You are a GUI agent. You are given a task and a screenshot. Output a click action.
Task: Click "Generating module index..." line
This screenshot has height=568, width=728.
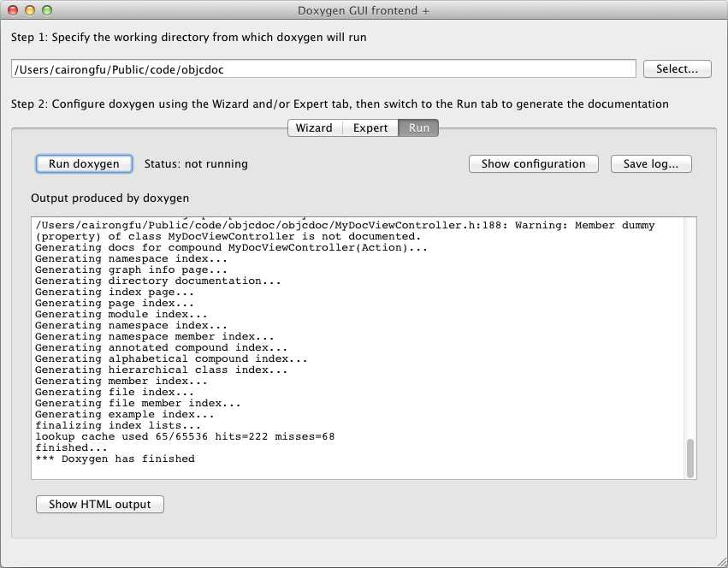coord(121,314)
